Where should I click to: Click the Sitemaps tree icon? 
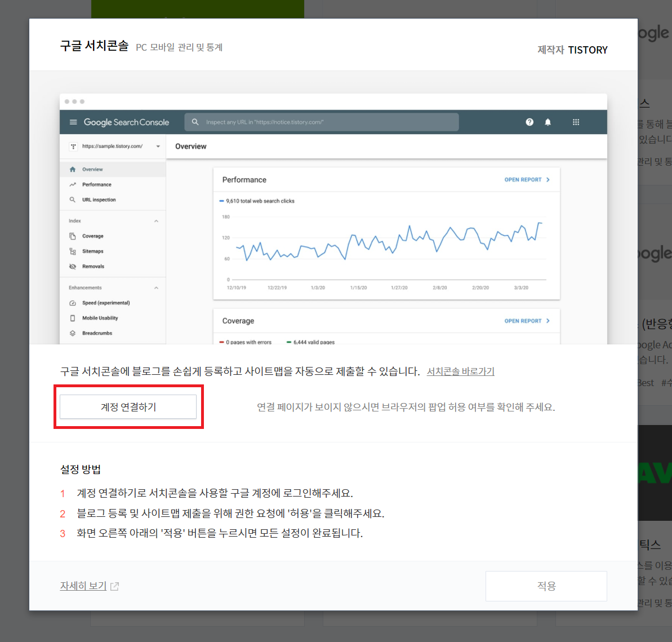click(73, 251)
